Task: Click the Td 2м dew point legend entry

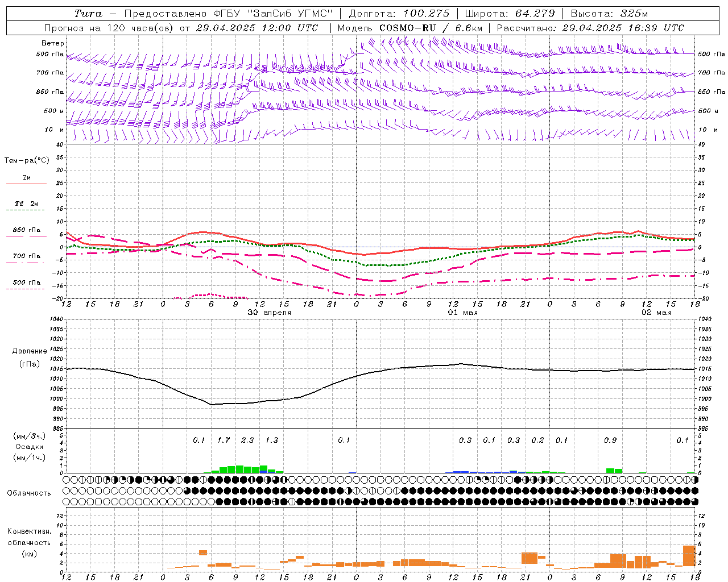Action: click(x=27, y=203)
